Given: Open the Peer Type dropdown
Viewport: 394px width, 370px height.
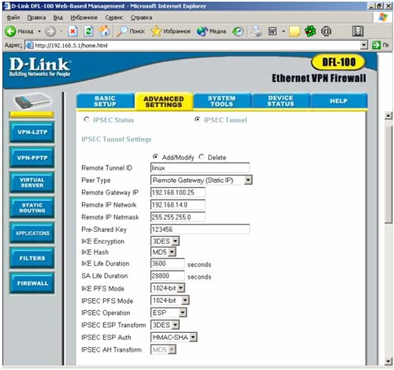Looking at the screenshot, I should [201, 180].
